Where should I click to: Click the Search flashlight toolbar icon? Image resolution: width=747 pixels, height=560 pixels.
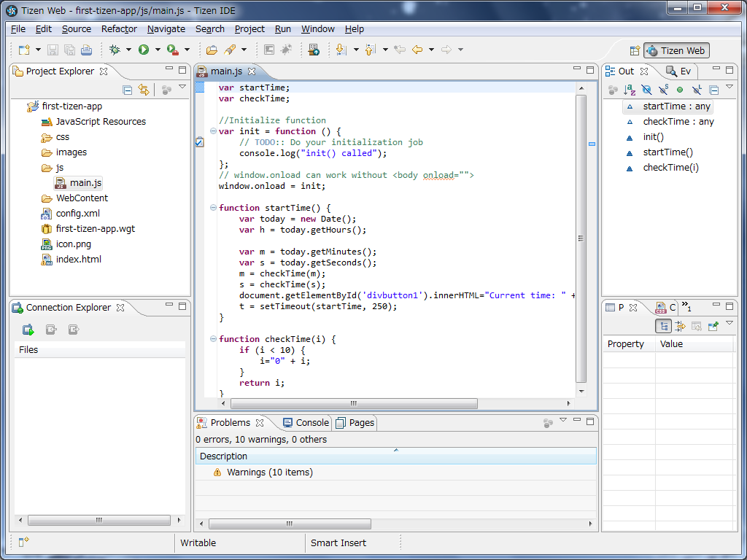[230, 50]
